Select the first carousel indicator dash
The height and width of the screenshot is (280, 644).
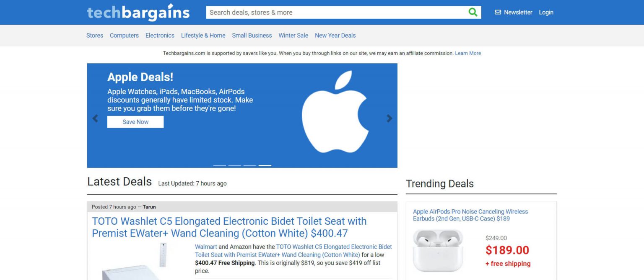coord(219,165)
